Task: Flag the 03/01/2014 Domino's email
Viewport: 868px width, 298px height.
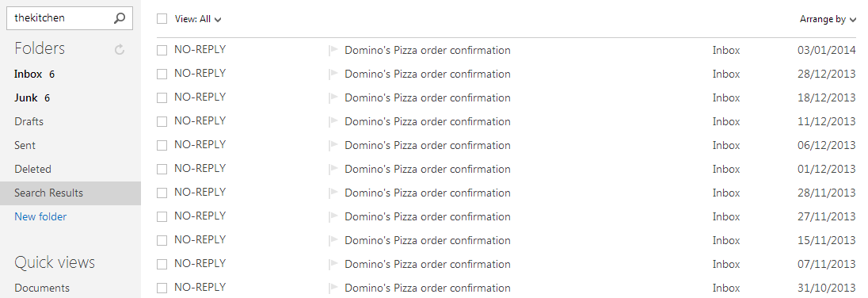Action: point(333,51)
